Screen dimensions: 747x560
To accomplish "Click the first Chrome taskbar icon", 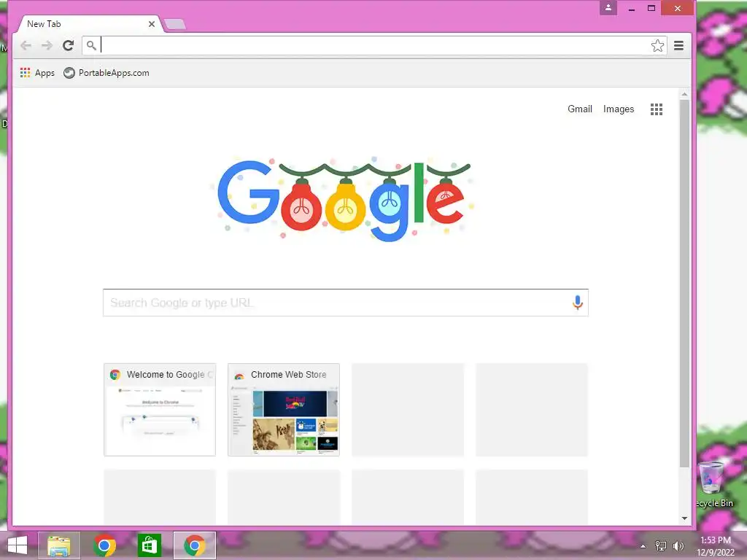I will coord(104,545).
